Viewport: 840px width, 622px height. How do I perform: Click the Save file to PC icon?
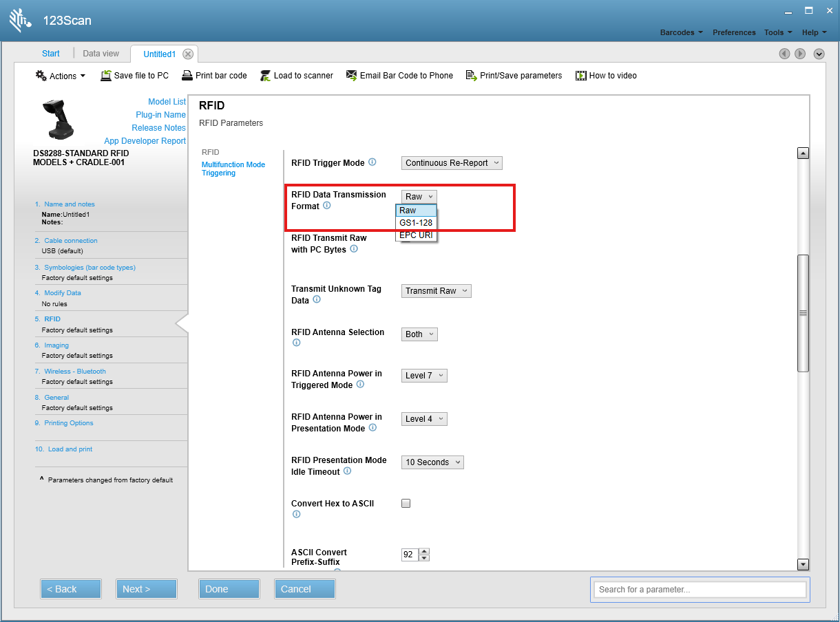106,76
